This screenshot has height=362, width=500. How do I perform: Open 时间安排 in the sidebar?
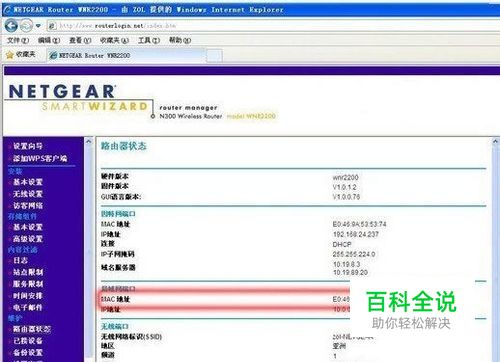tap(28, 295)
